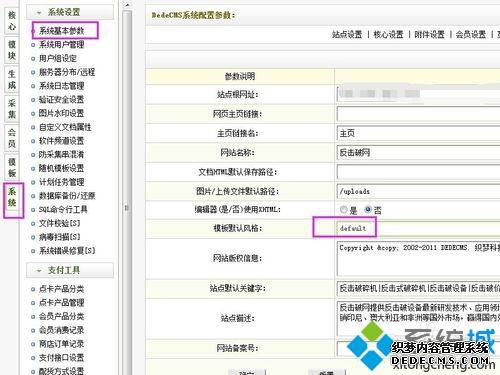Switch to 模块 vertical tab
Image resolution: width=500 pixels, height=375 pixels.
click(x=12, y=50)
